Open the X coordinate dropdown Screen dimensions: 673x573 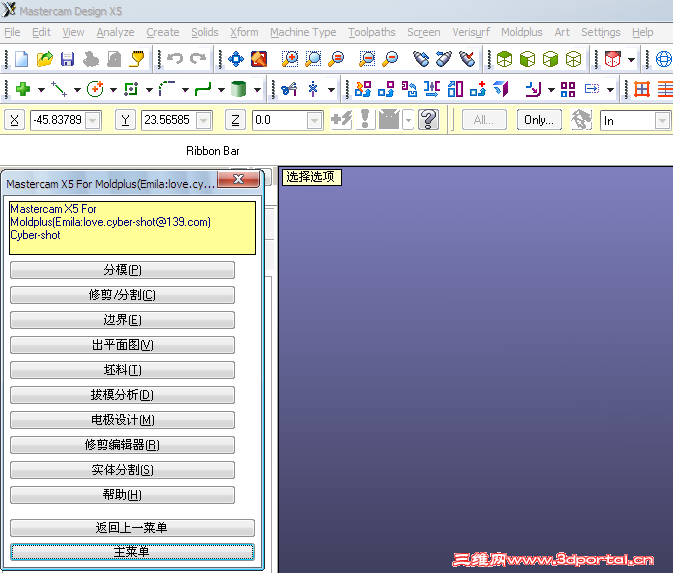(93, 120)
